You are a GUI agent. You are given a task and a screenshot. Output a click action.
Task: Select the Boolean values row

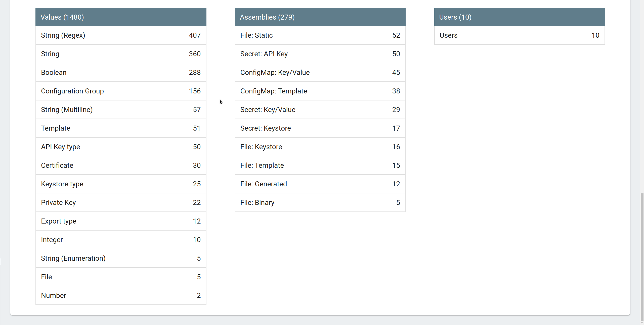pyautogui.click(x=121, y=73)
